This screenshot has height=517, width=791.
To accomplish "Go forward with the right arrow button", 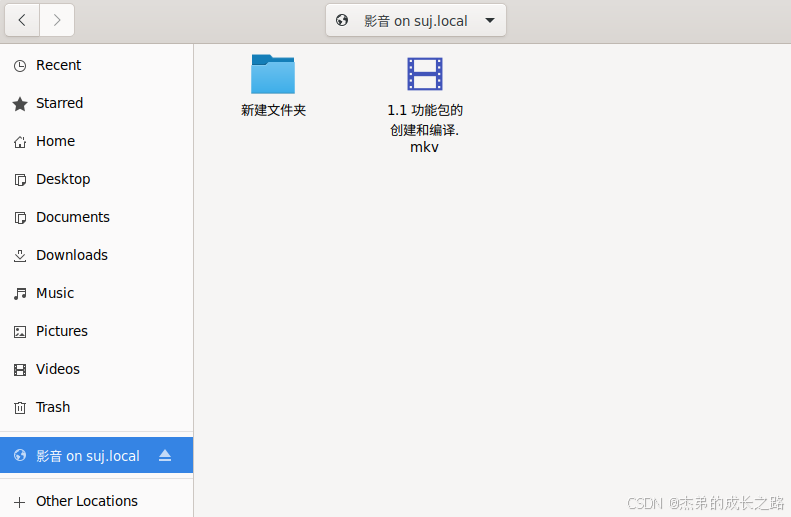I will tap(57, 20).
